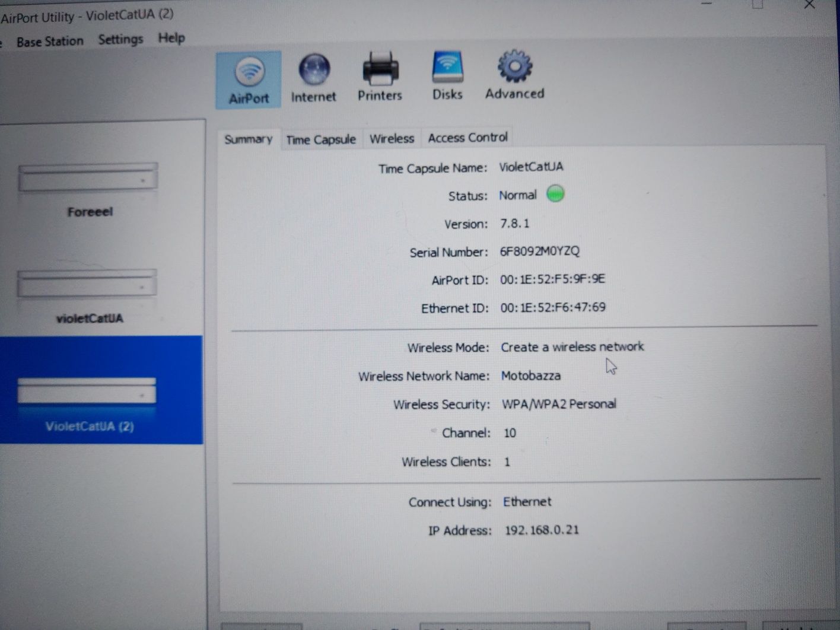Screen dimensions: 840x630
Task: Click the green Normal status indicator
Action: click(555, 194)
